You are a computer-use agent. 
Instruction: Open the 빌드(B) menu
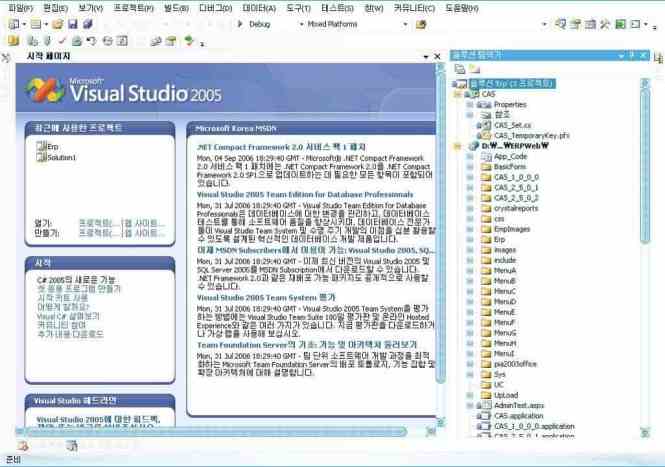coord(176,8)
